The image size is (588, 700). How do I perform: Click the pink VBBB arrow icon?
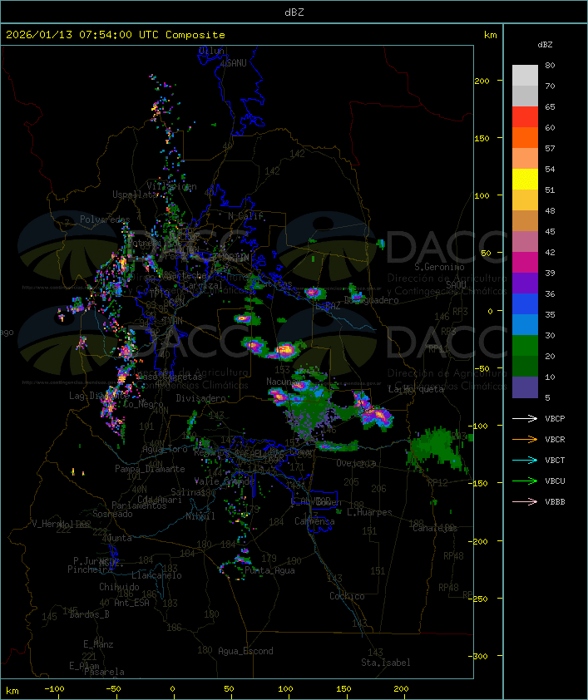click(x=525, y=501)
